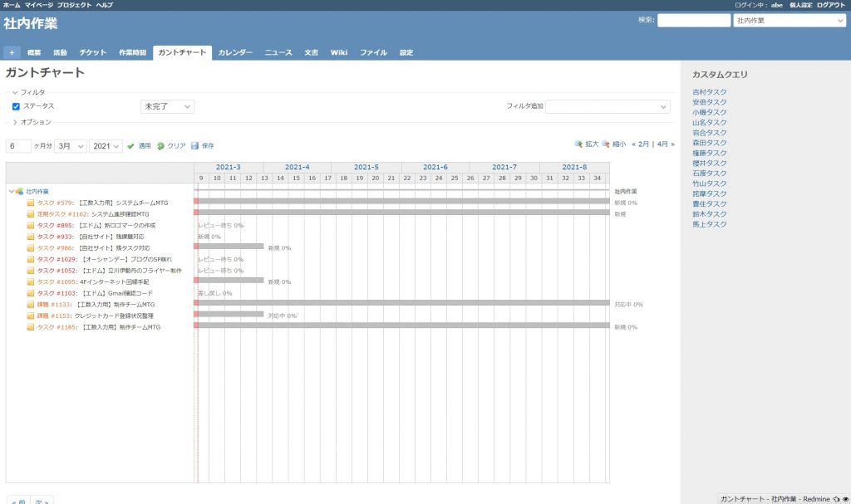Collapse the 社内作業 project tree arrow
Viewport: 851px width, 504px height.
(x=12, y=192)
